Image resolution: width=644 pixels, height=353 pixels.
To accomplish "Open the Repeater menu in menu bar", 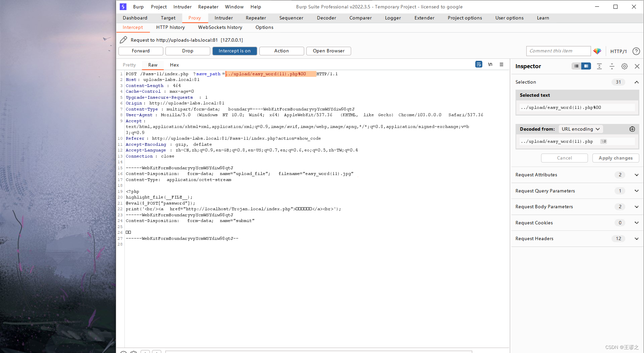I will [208, 7].
